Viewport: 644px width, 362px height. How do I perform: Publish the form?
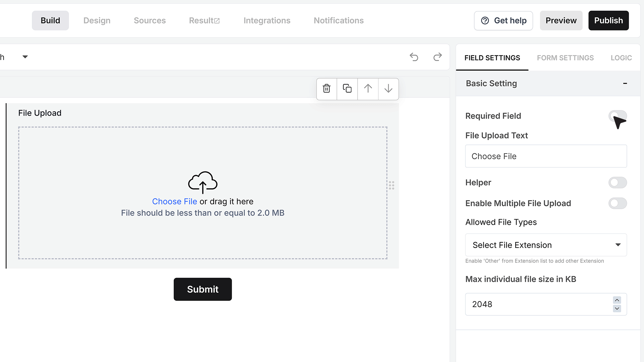[608, 20]
